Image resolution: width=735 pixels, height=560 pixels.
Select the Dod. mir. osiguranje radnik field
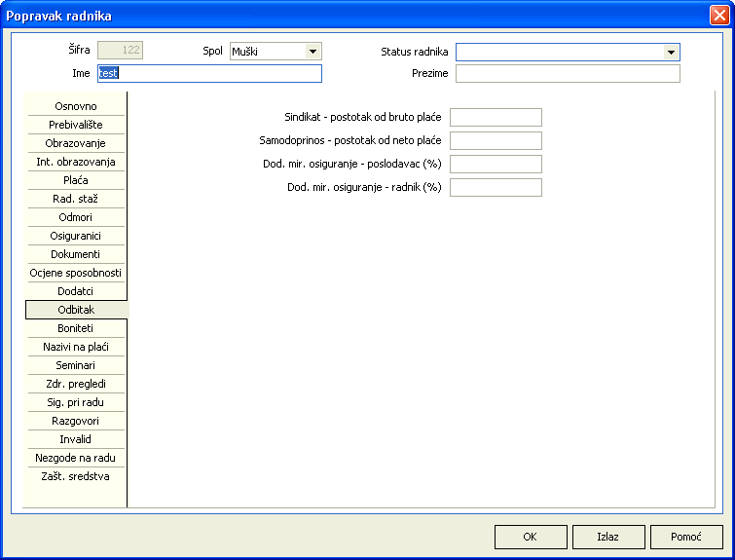pos(496,188)
